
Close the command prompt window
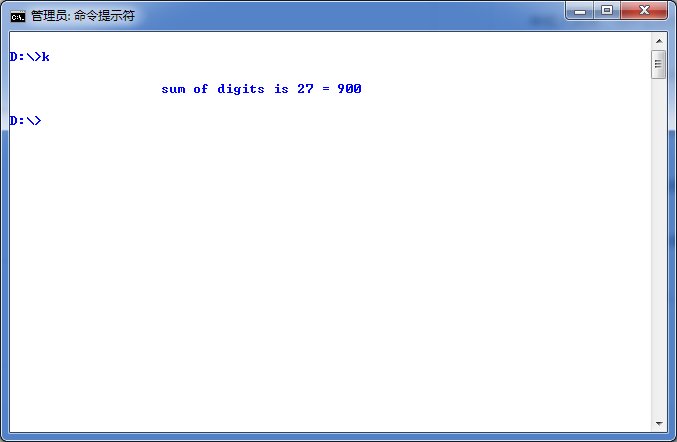645,11
